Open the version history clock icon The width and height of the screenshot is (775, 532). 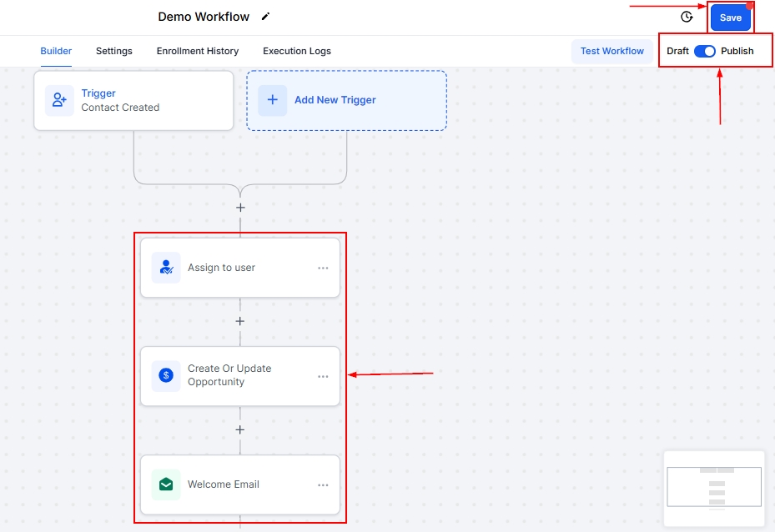pos(687,17)
